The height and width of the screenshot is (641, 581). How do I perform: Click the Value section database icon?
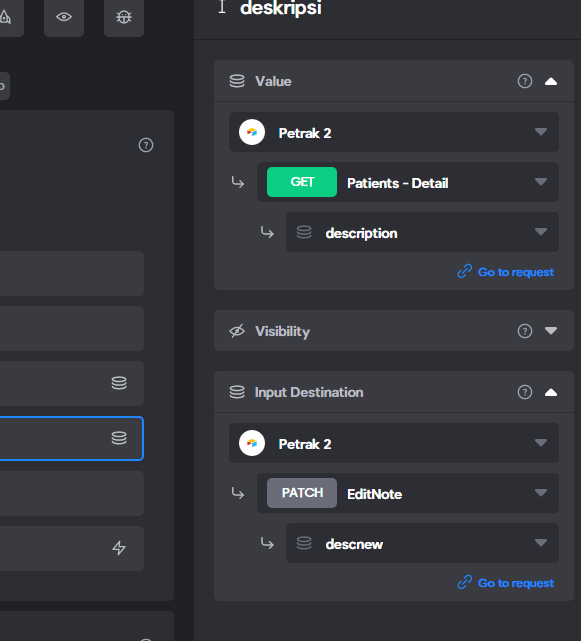point(237,81)
